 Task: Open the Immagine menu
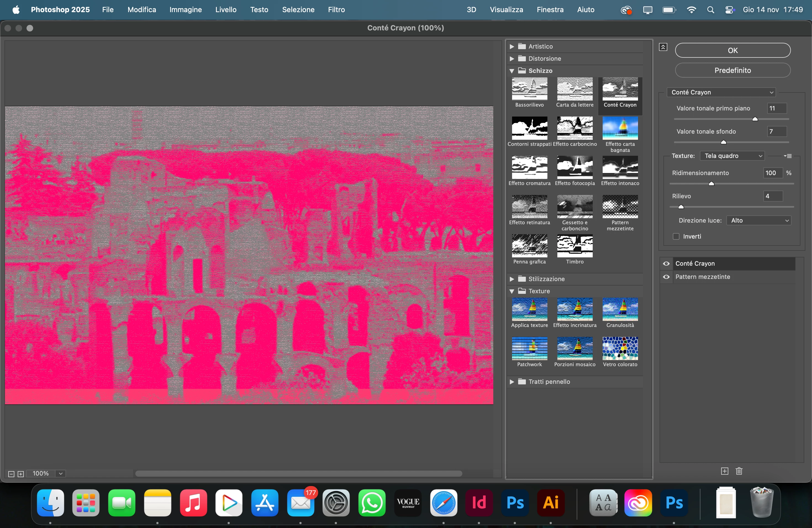pyautogui.click(x=185, y=10)
